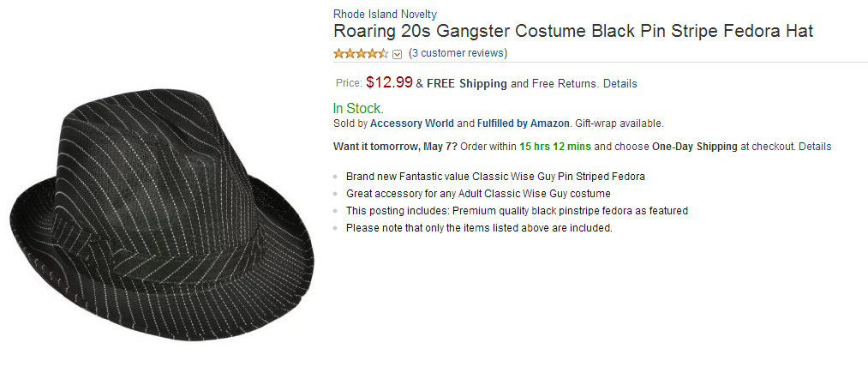This screenshot has width=868, height=391.
Task: Click the product title heading
Action: coord(572,32)
